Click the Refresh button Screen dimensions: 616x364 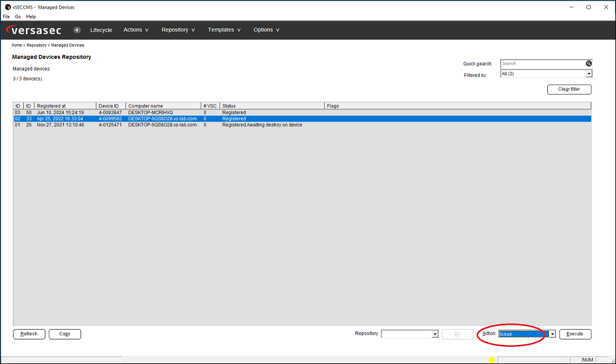29,334
